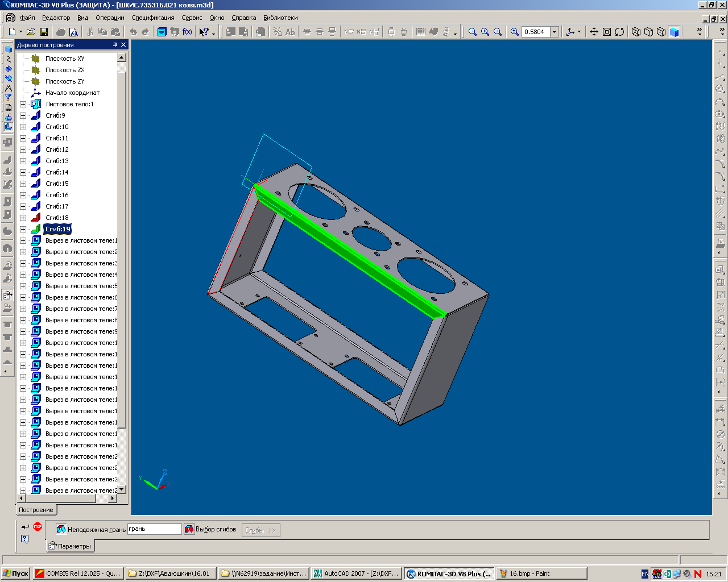Switch to 16.bmp - Paint taskbar window
The width and height of the screenshot is (728, 582).
tap(541, 573)
